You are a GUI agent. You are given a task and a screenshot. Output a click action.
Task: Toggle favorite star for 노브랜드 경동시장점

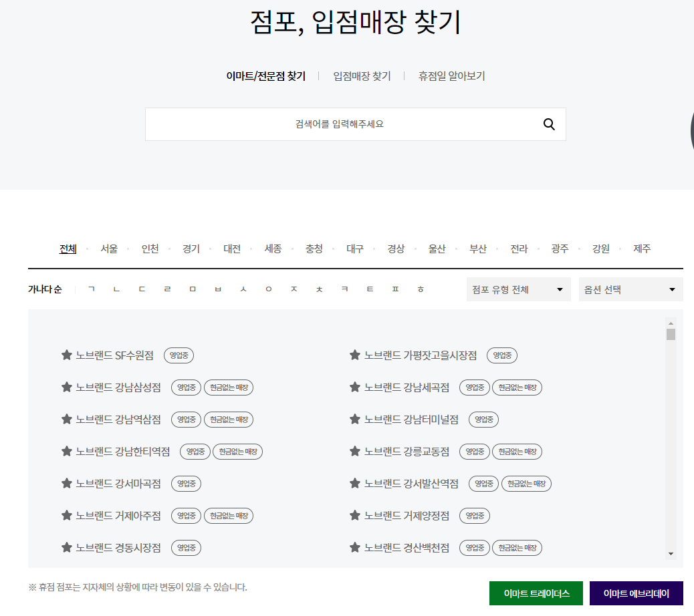pos(66,547)
